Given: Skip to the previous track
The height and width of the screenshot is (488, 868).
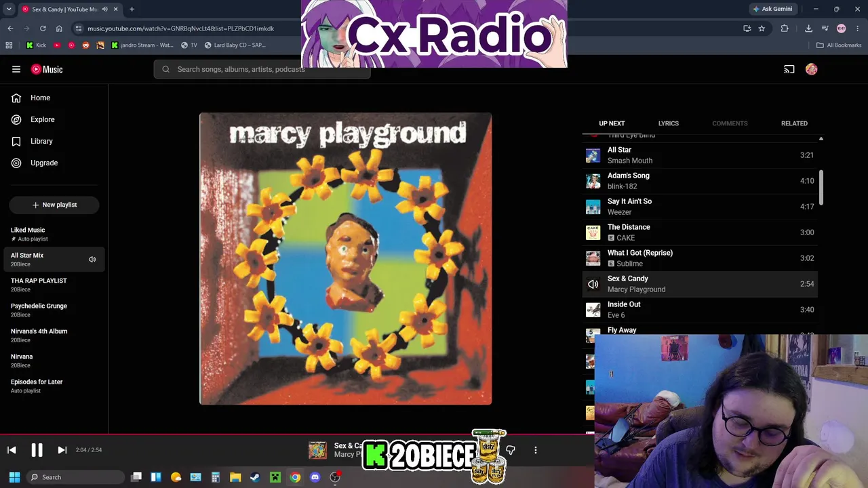Looking at the screenshot, I should (12, 450).
